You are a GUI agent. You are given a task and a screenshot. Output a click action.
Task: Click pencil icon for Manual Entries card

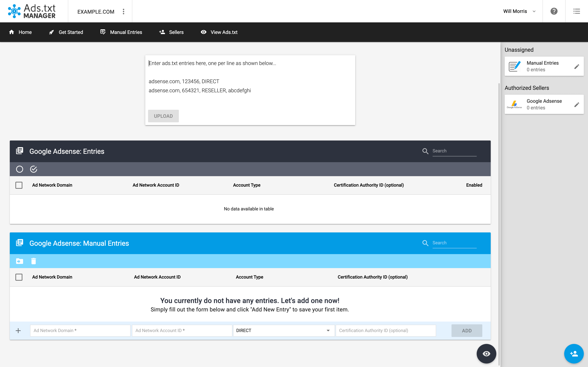[x=577, y=67]
